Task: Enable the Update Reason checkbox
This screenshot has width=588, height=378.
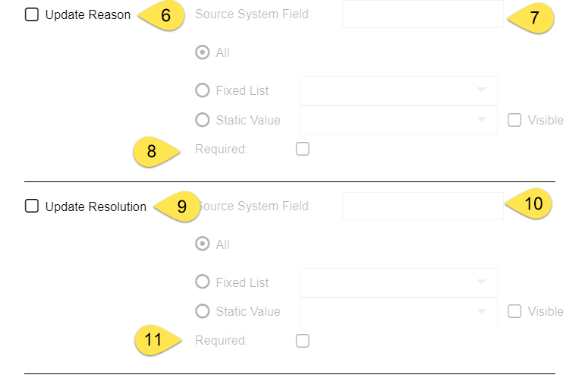Action: point(32,14)
